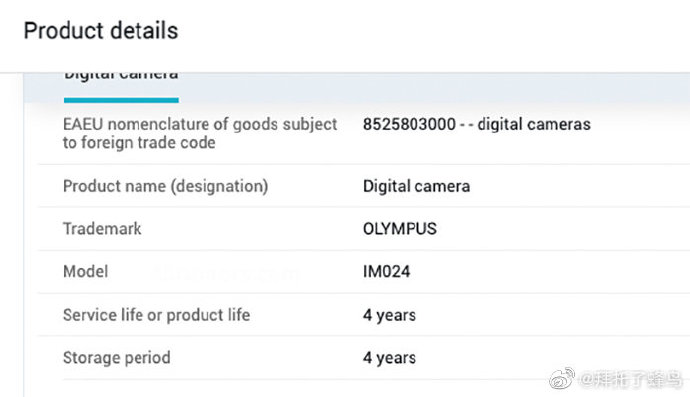The image size is (690, 397).
Task: Click the Trademark field label
Action: (x=102, y=229)
